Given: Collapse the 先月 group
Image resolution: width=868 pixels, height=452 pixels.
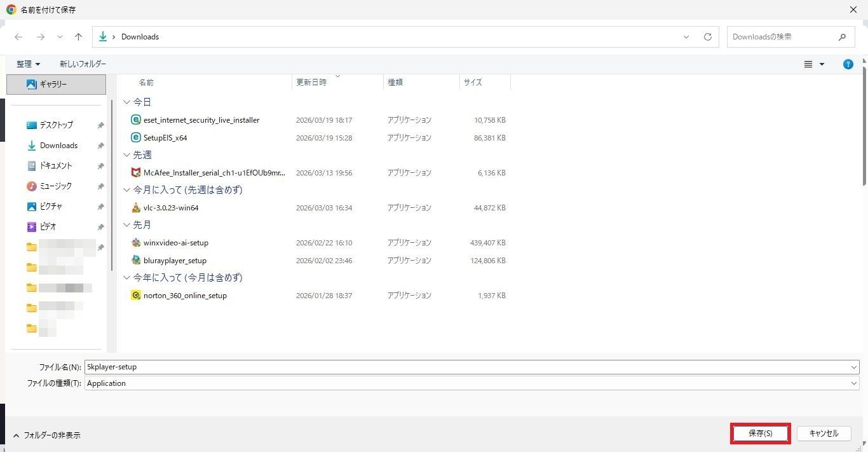Looking at the screenshot, I should point(127,225).
